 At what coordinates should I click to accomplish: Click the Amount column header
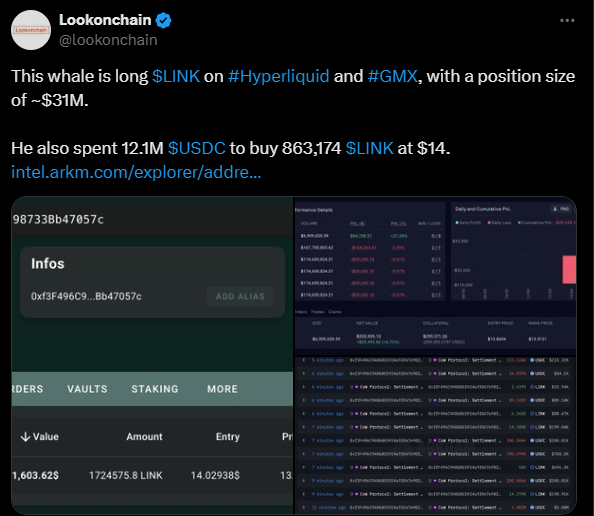pos(144,437)
